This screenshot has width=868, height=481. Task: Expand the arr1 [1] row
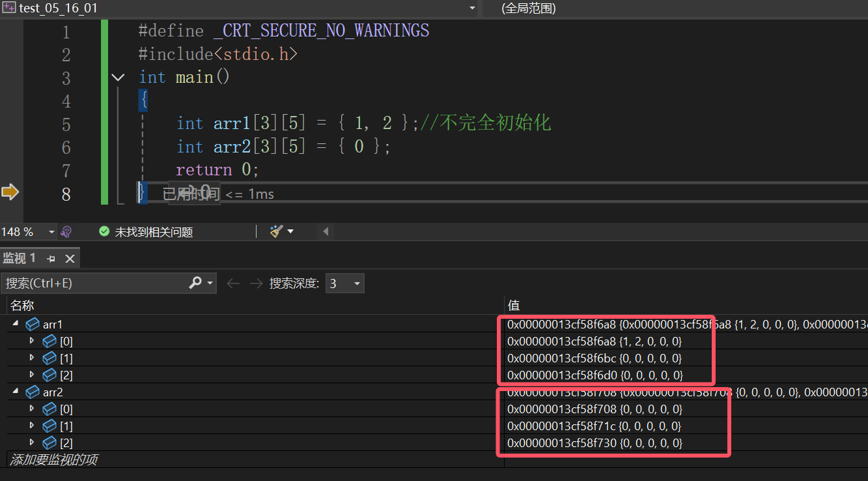32,358
